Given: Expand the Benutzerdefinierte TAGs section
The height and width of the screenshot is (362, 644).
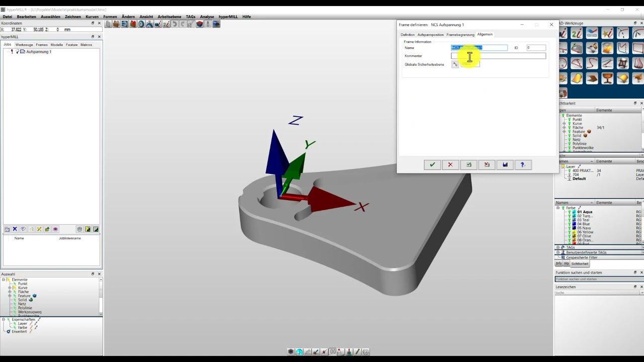Looking at the screenshot, I should 557,252.
